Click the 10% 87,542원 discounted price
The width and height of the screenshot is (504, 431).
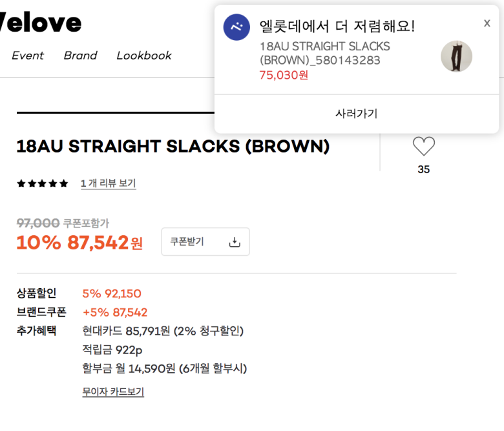click(x=79, y=243)
